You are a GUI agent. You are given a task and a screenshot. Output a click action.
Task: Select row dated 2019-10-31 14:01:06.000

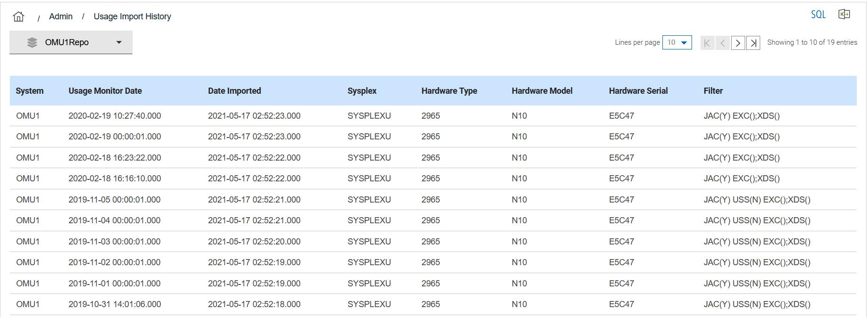click(114, 304)
